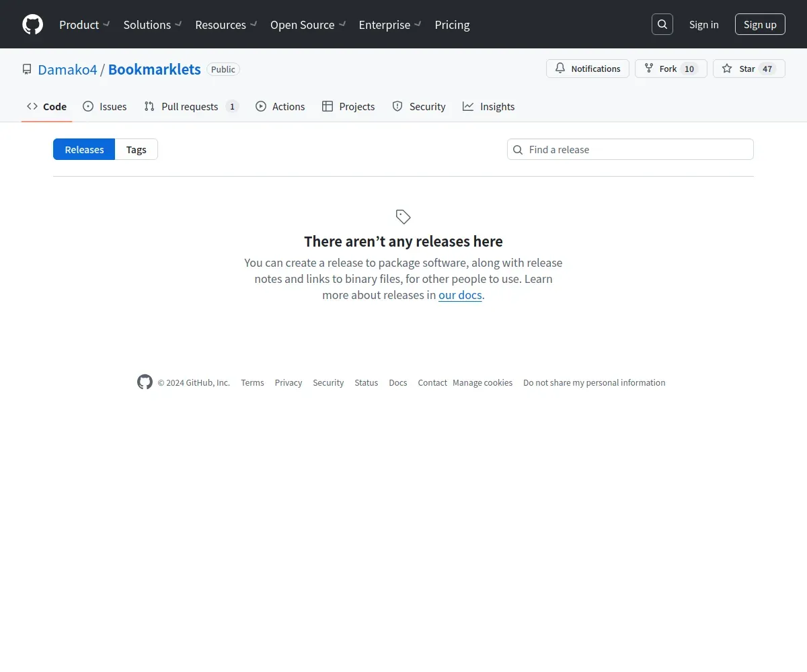Click the Notifications bell icon
The width and height of the screenshot is (807, 672).
click(560, 69)
